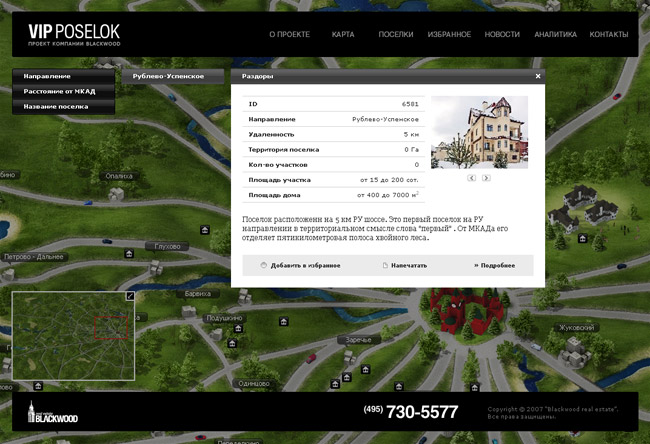Click the mansion cluster on the map
This screenshot has width=650, height=444.
coord(584,209)
